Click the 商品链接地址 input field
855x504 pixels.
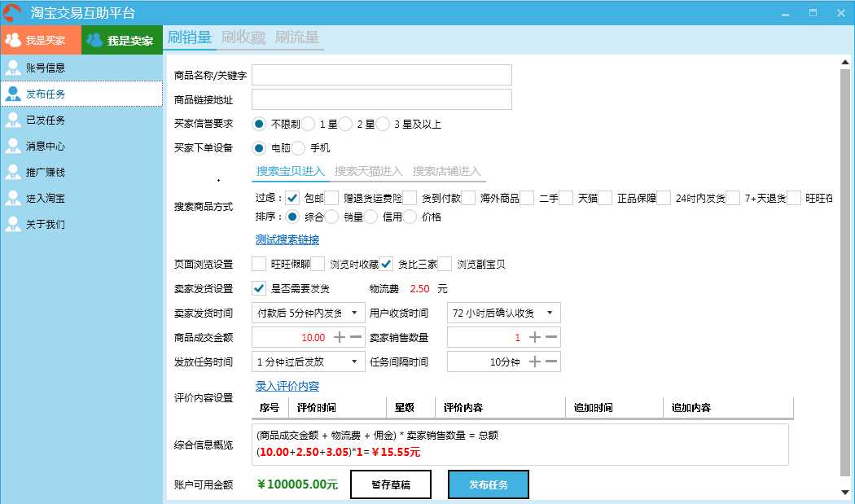pos(382,99)
